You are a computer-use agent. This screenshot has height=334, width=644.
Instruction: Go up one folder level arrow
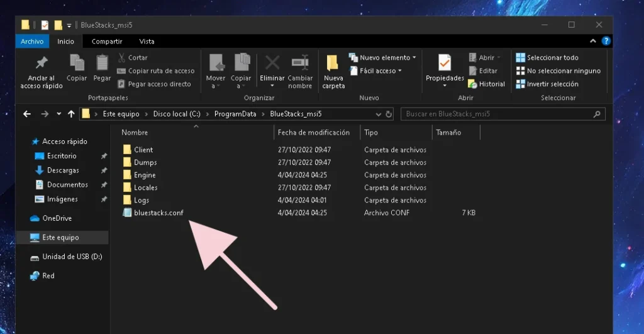click(x=70, y=114)
